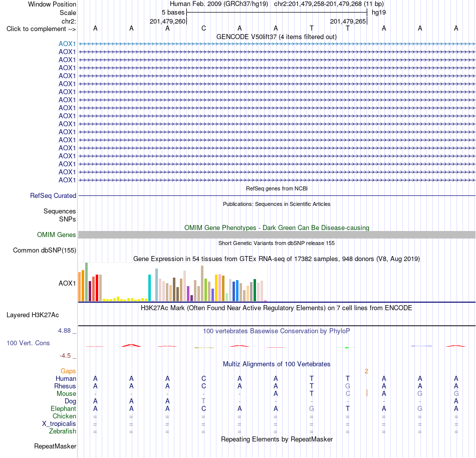
Task: Click the Human alignment row label
Action: coord(66,379)
